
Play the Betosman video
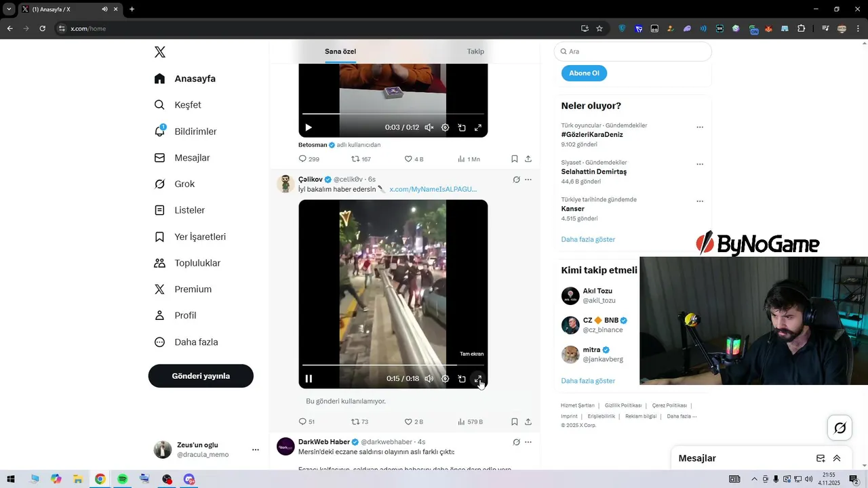pos(309,127)
